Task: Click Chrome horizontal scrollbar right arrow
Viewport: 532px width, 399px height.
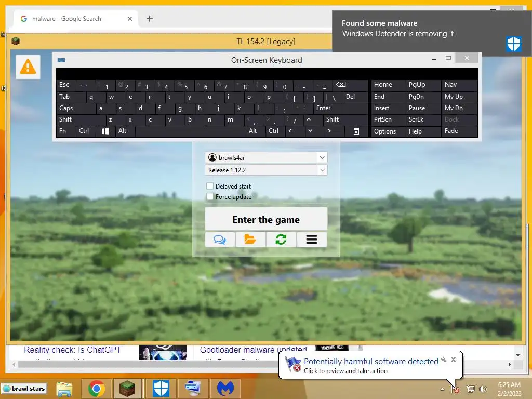Action: [510, 364]
